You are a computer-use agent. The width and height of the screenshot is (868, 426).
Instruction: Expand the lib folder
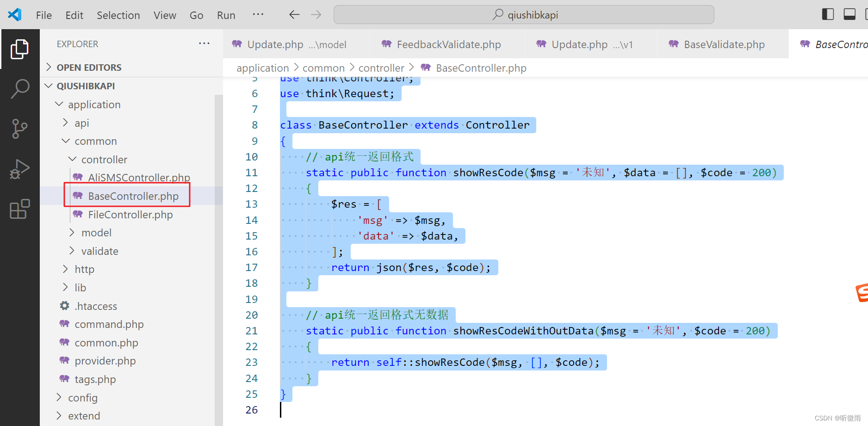click(x=127, y=288)
